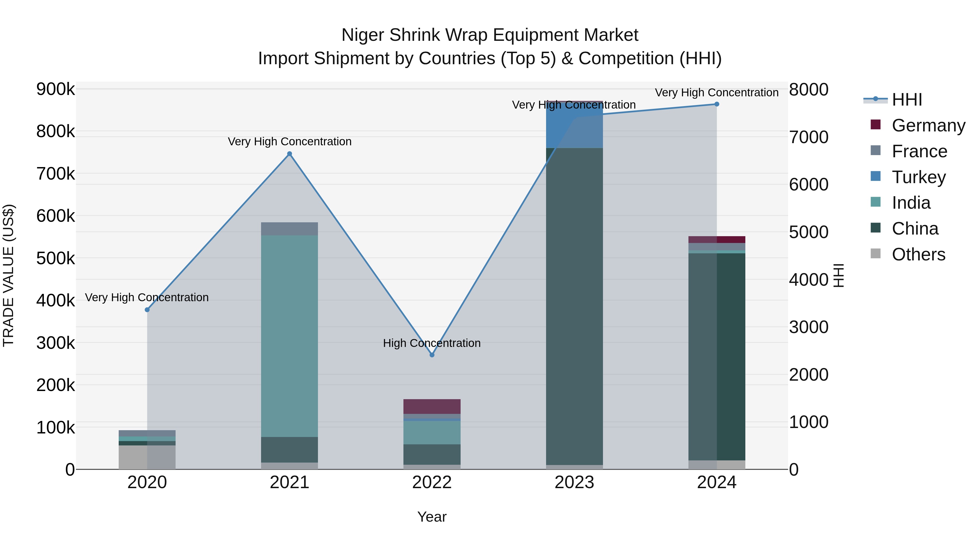Select the China segment of the 2023 bar
This screenshot has height=551, width=980.
point(574,306)
